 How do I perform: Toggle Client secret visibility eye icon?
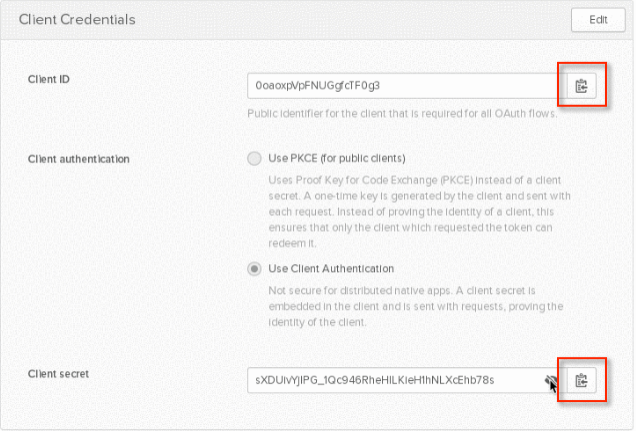[551, 380]
